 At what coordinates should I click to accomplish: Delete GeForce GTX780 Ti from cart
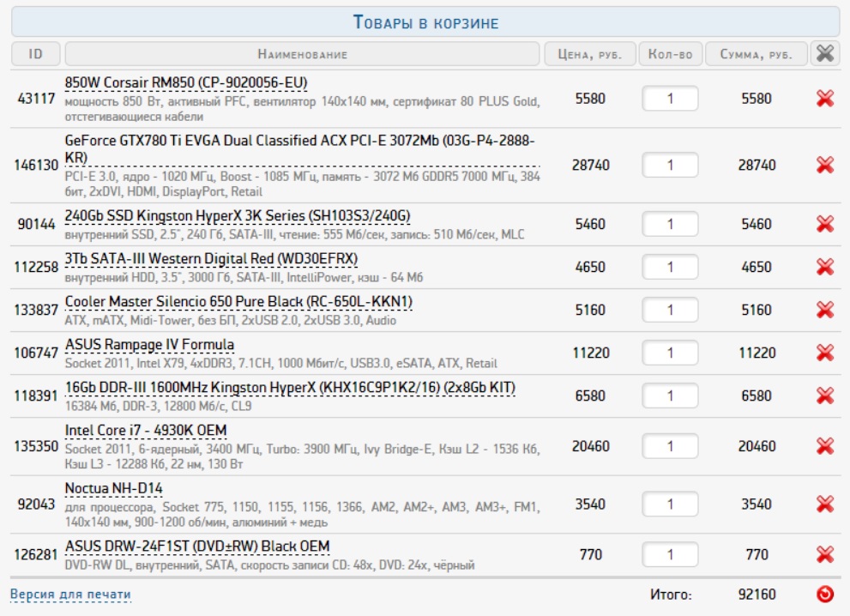[824, 165]
